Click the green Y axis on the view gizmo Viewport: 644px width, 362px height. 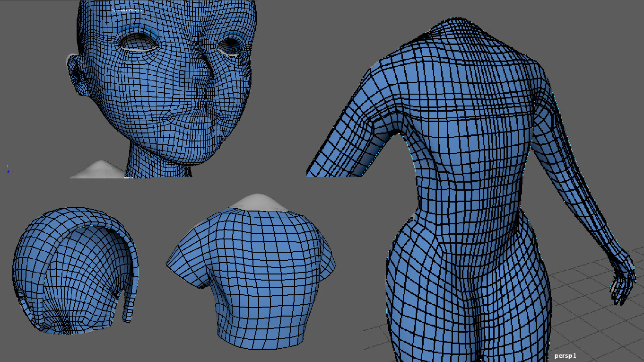pos(7,166)
